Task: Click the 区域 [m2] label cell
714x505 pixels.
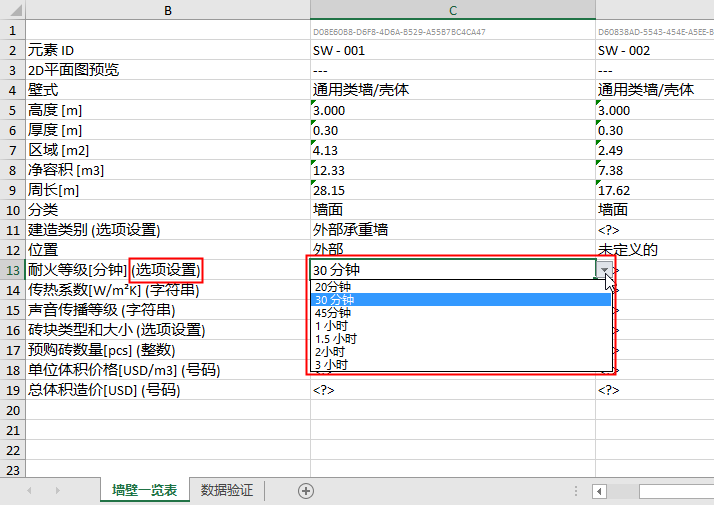Action: (168, 150)
